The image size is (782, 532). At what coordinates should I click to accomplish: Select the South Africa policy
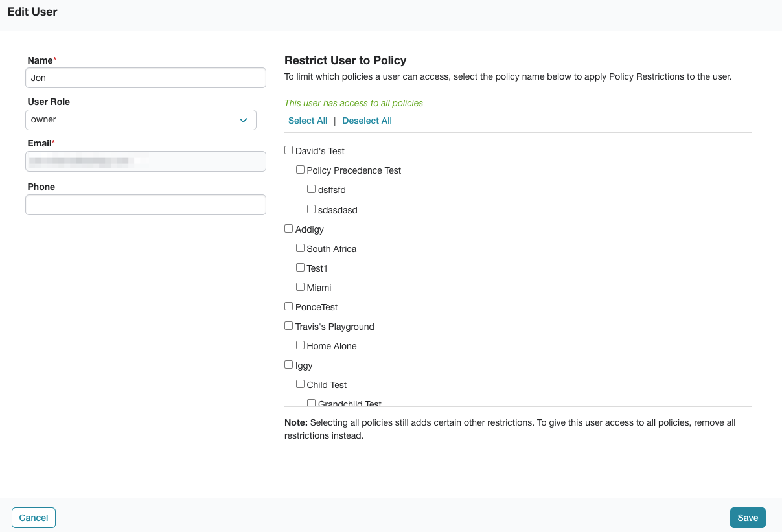[x=300, y=247]
